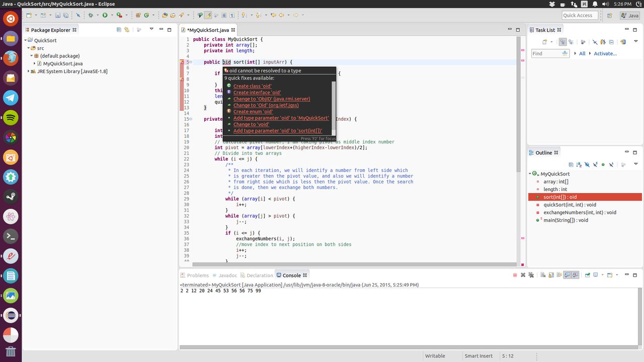
Task: Collapse the QuickSort project tree node
Action: (x=25, y=40)
